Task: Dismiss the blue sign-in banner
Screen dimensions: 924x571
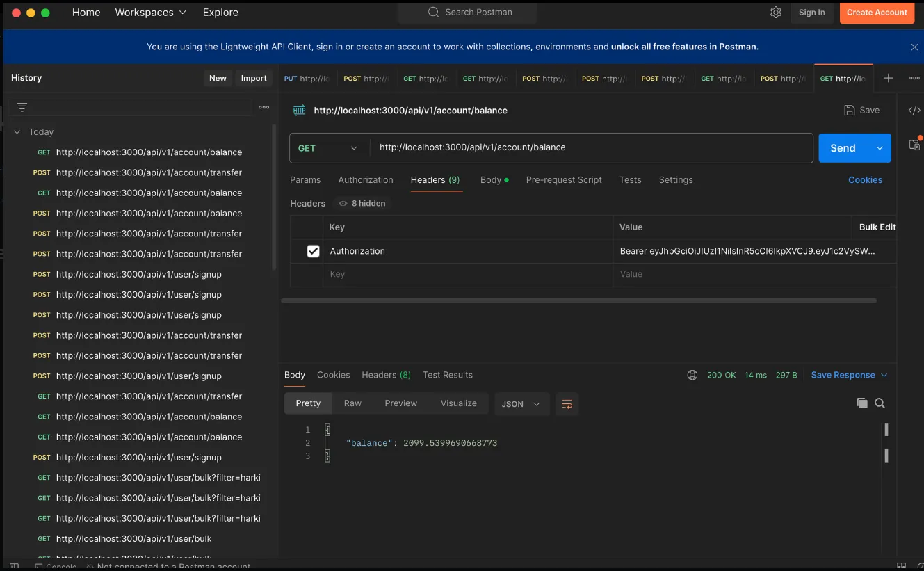Action: [914, 47]
